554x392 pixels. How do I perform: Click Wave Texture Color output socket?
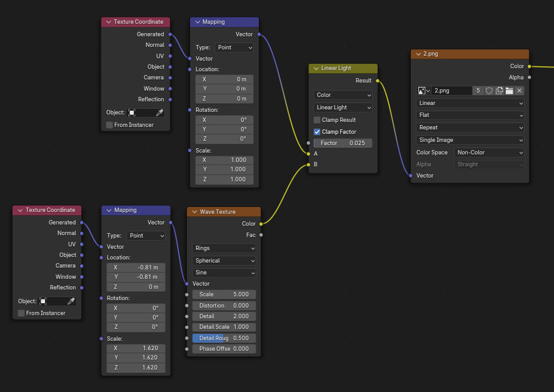[x=261, y=224]
